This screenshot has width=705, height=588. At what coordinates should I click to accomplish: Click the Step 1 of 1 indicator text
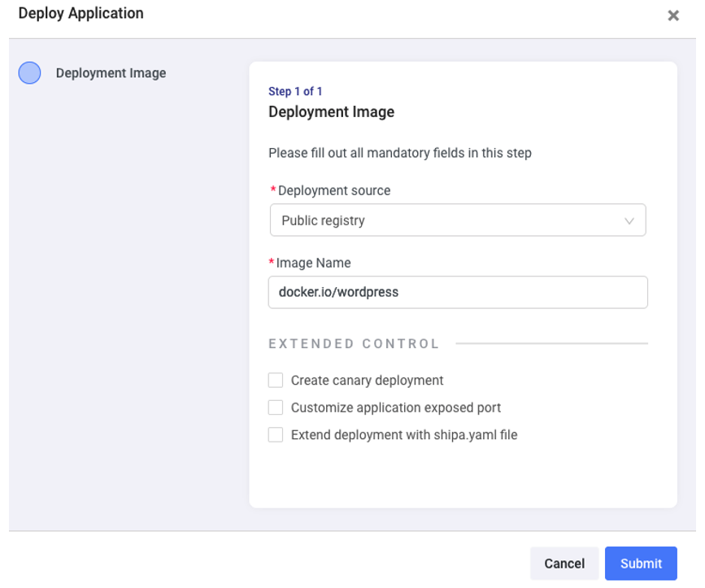295,91
